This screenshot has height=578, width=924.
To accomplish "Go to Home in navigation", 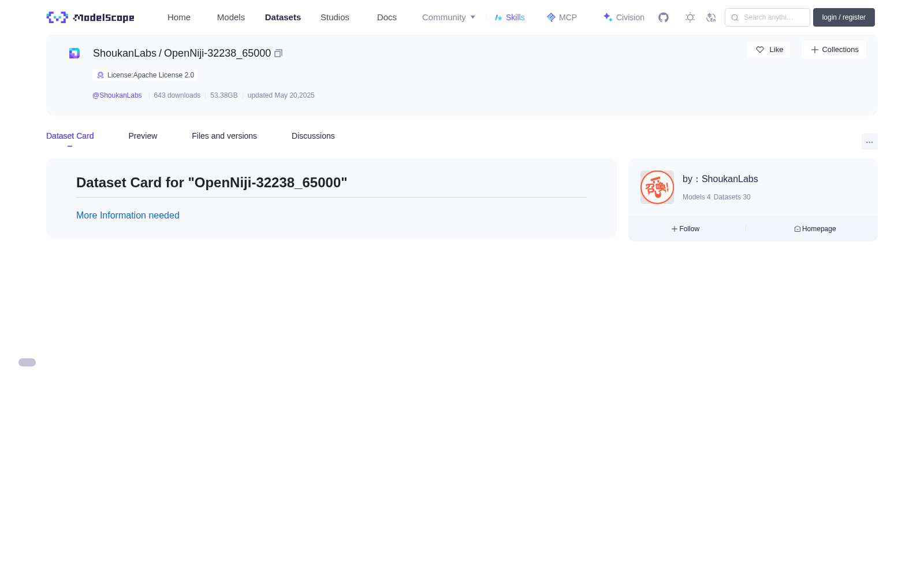I will pyautogui.click(x=179, y=17).
